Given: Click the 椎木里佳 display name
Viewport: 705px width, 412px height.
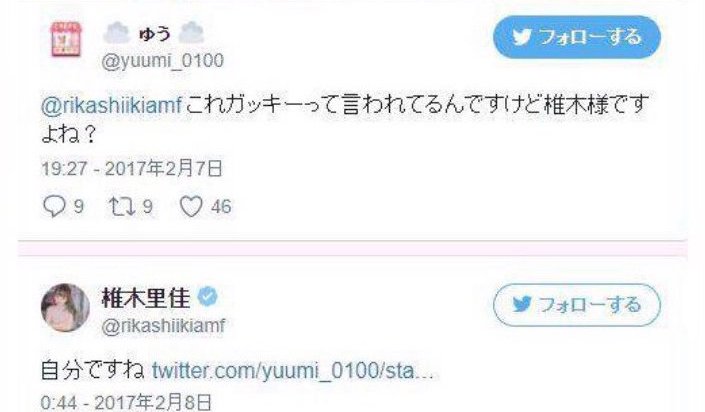Looking at the screenshot, I should tap(147, 297).
